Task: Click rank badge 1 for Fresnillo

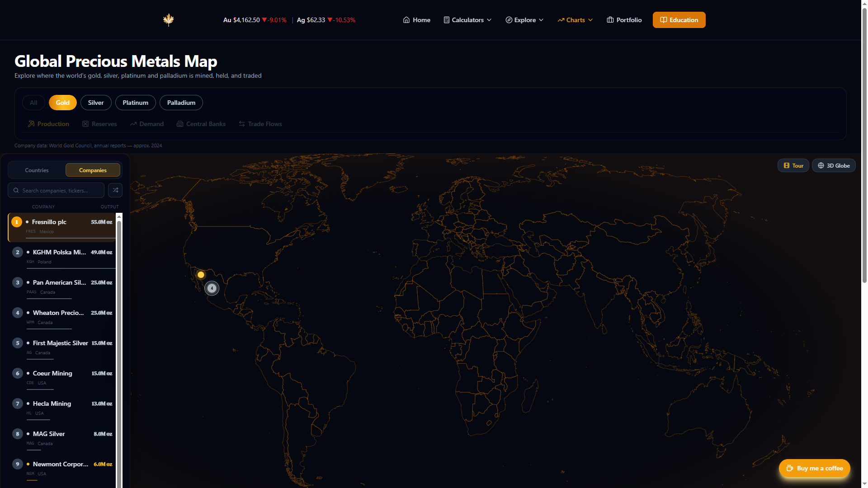Action: click(17, 222)
